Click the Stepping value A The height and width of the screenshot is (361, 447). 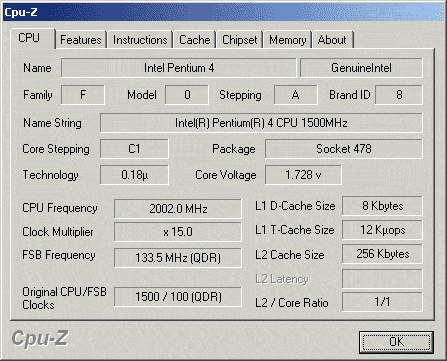point(295,95)
